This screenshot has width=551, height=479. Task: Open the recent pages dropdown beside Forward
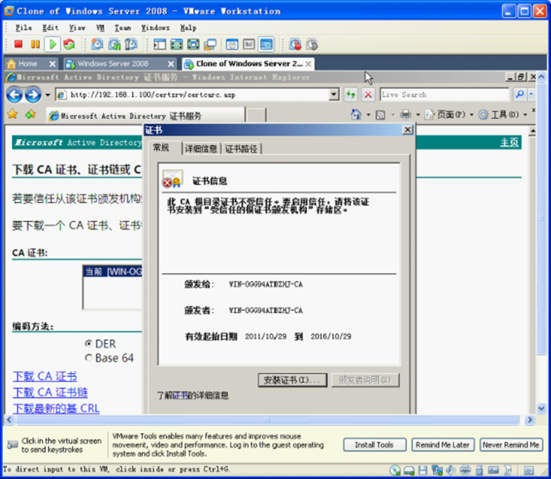[x=47, y=95]
